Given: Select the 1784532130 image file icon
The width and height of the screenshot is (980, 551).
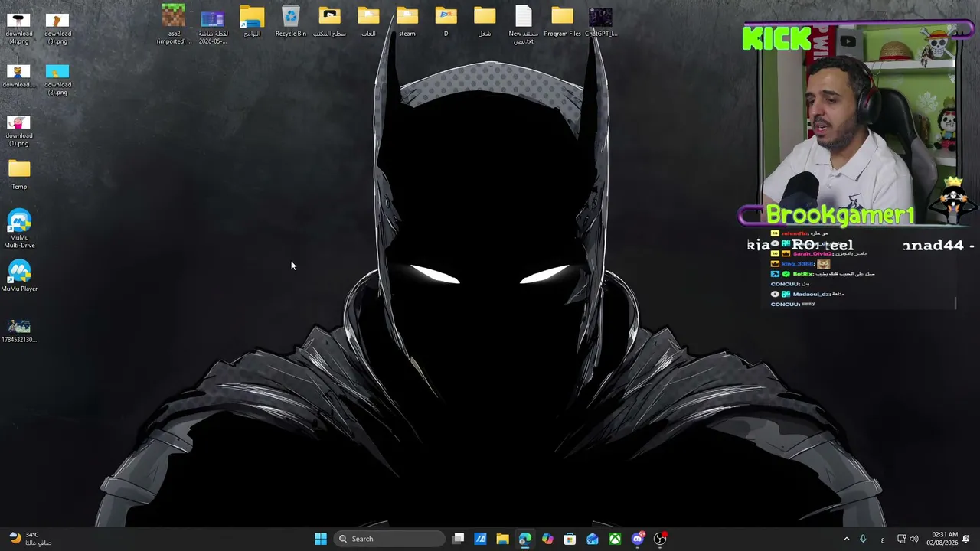Looking at the screenshot, I should (x=19, y=331).
